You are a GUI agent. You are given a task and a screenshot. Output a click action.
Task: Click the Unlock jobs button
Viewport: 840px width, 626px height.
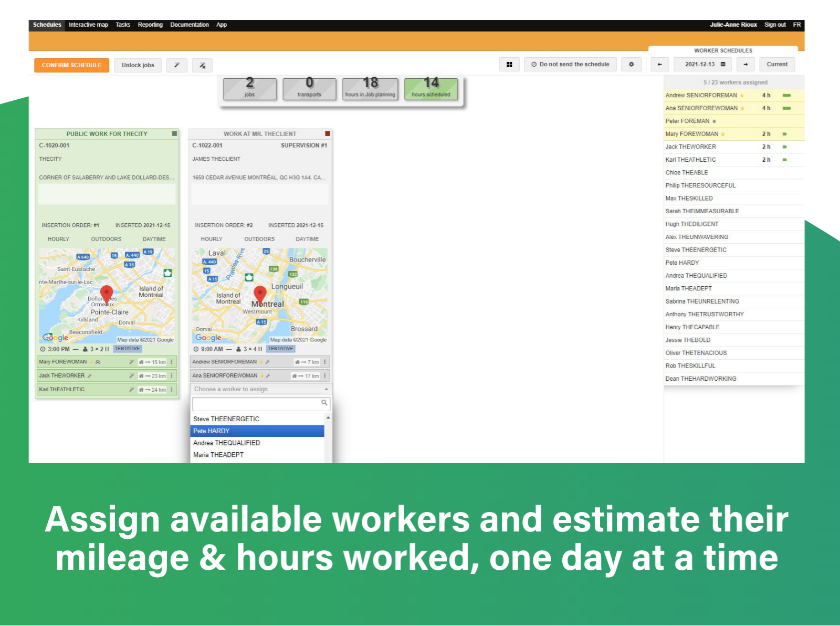(138, 65)
